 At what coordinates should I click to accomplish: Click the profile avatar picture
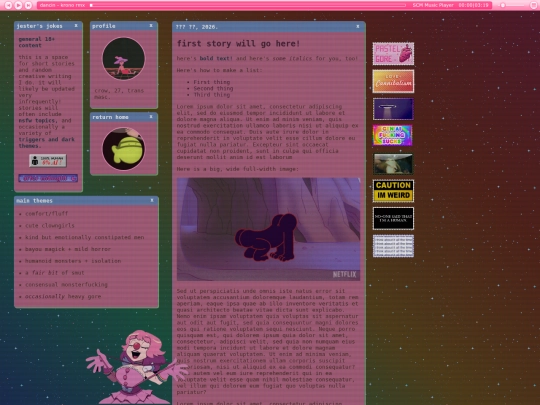pyautogui.click(x=123, y=59)
